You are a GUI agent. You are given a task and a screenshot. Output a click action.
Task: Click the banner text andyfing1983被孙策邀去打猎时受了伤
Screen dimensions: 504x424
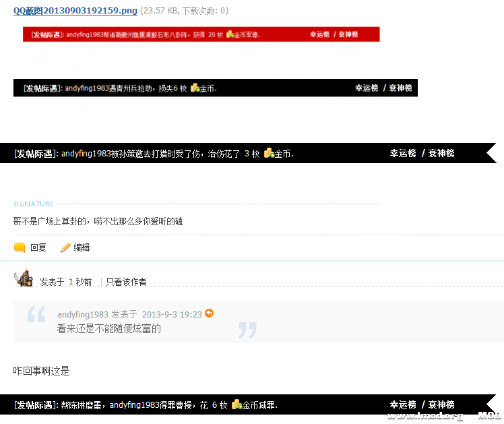click(131, 154)
